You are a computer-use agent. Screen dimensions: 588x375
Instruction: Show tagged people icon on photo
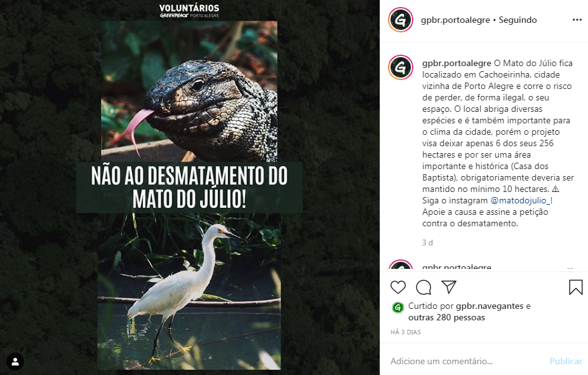15,362
